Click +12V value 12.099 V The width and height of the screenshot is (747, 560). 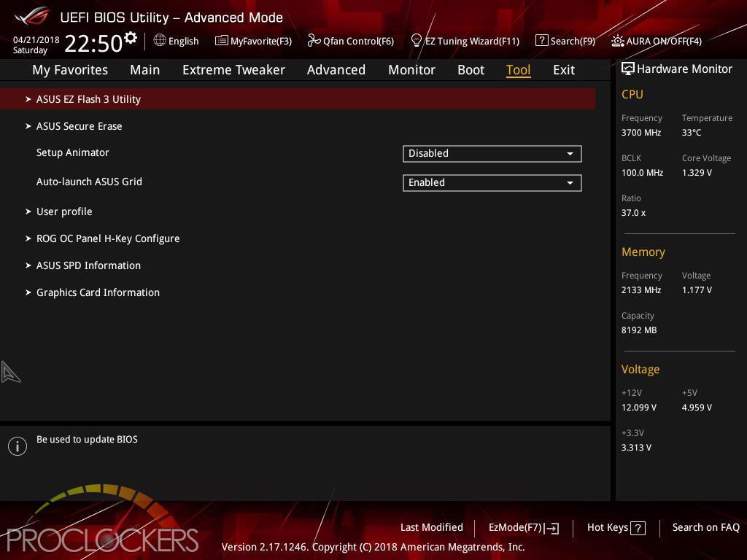(639, 407)
